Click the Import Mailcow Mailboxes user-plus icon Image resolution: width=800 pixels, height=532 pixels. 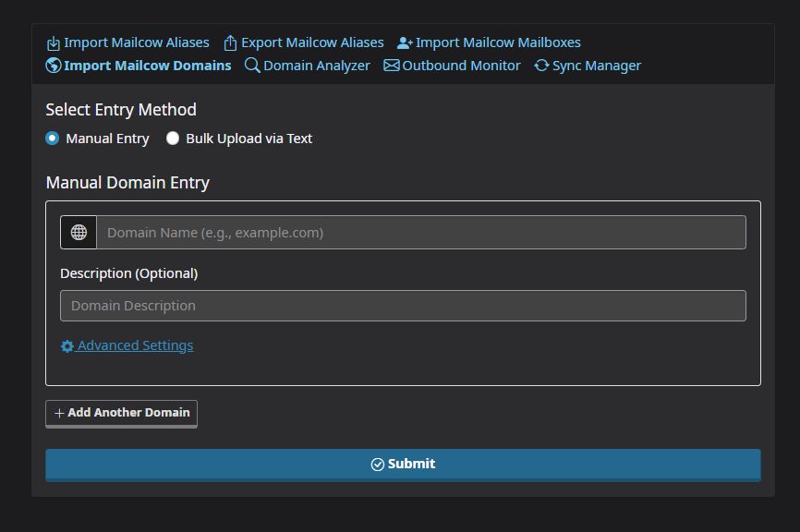point(405,43)
